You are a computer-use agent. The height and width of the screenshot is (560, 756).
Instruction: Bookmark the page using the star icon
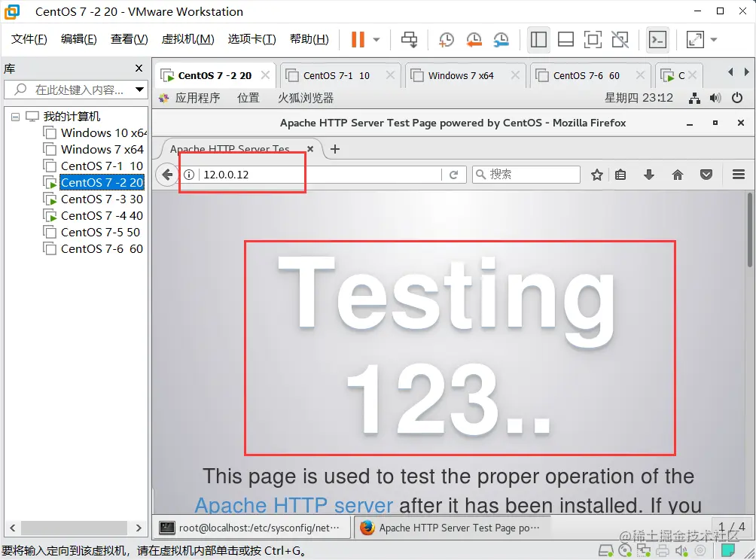(x=597, y=174)
